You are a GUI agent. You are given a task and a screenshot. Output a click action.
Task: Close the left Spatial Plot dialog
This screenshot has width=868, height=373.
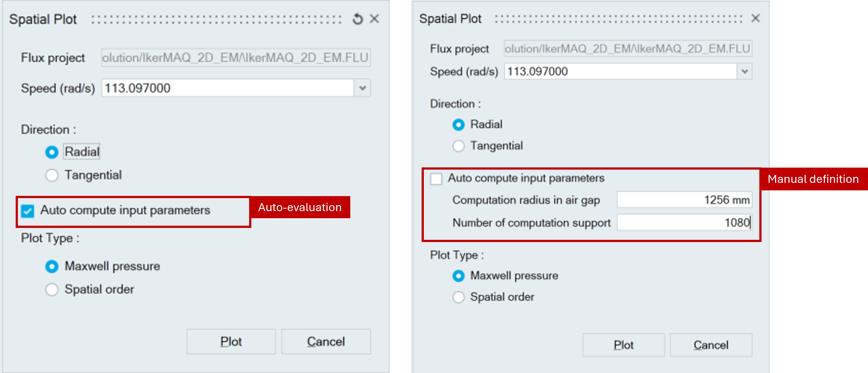click(374, 19)
